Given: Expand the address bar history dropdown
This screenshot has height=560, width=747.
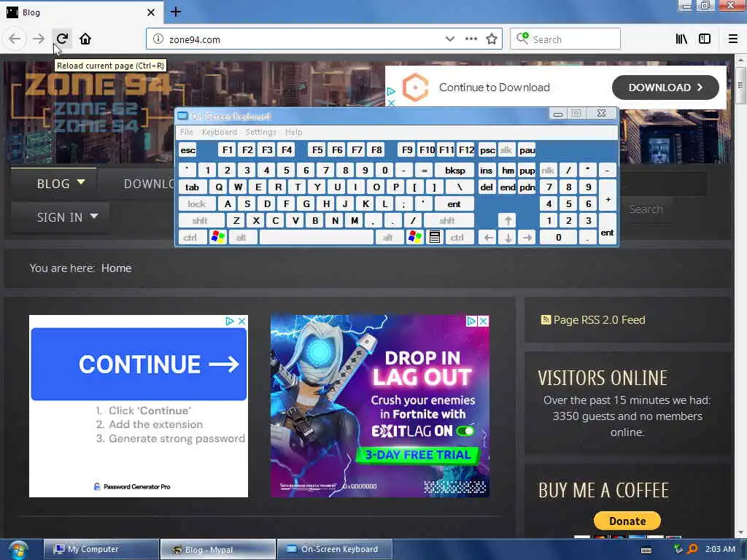Looking at the screenshot, I should point(449,39).
